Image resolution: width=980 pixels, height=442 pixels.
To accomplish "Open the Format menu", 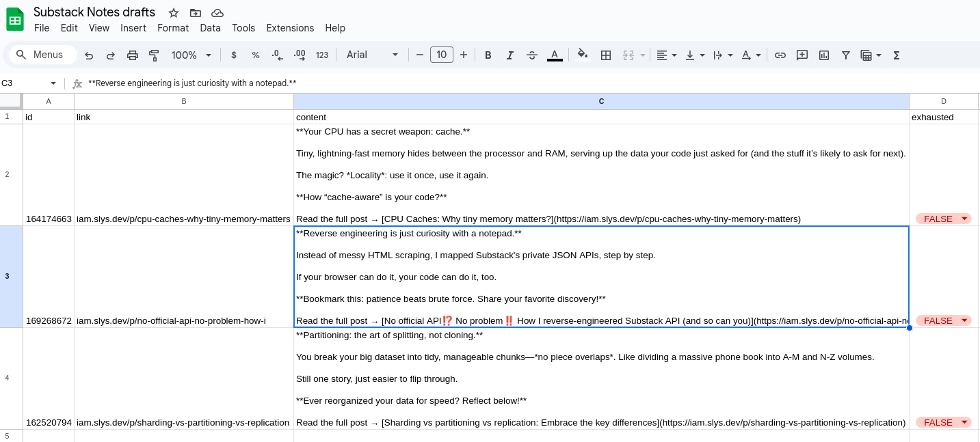I will click(x=173, y=28).
